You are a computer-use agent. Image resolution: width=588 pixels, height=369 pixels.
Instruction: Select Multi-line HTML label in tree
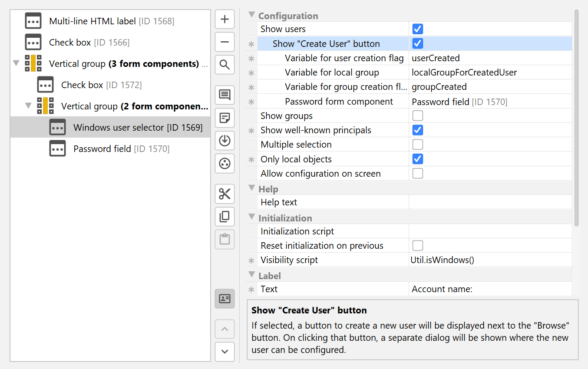[x=111, y=21]
